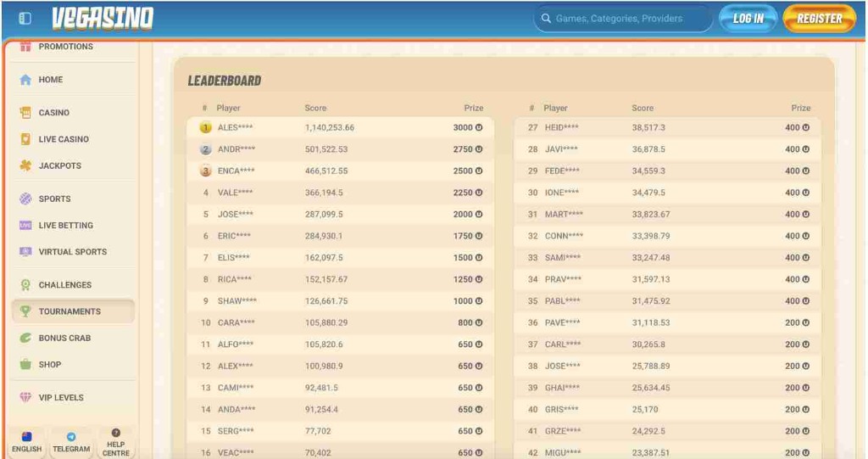Click score 33,823.67
Image resolution: width=868 pixels, height=459 pixels.
click(x=651, y=214)
